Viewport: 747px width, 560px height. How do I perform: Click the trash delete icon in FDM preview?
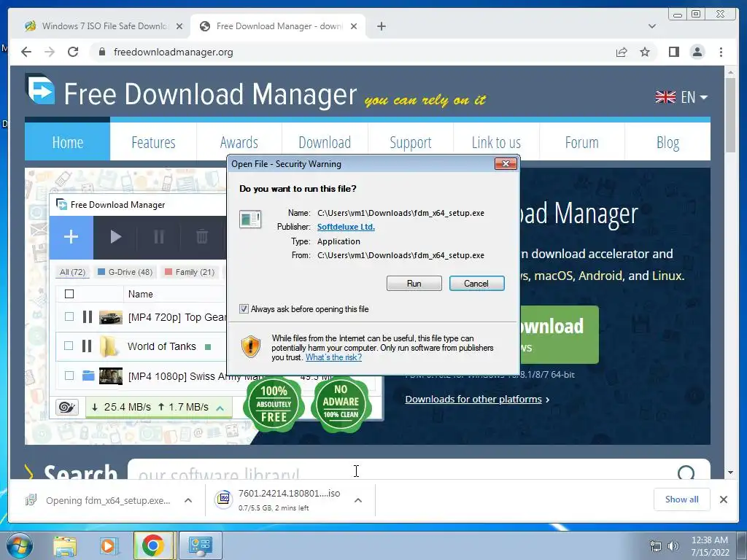pos(202,237)
